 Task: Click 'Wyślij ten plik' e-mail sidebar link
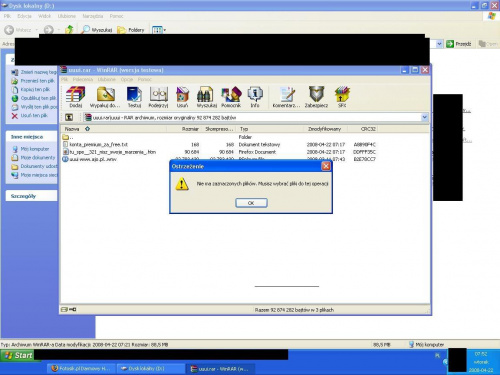(34, 107)
